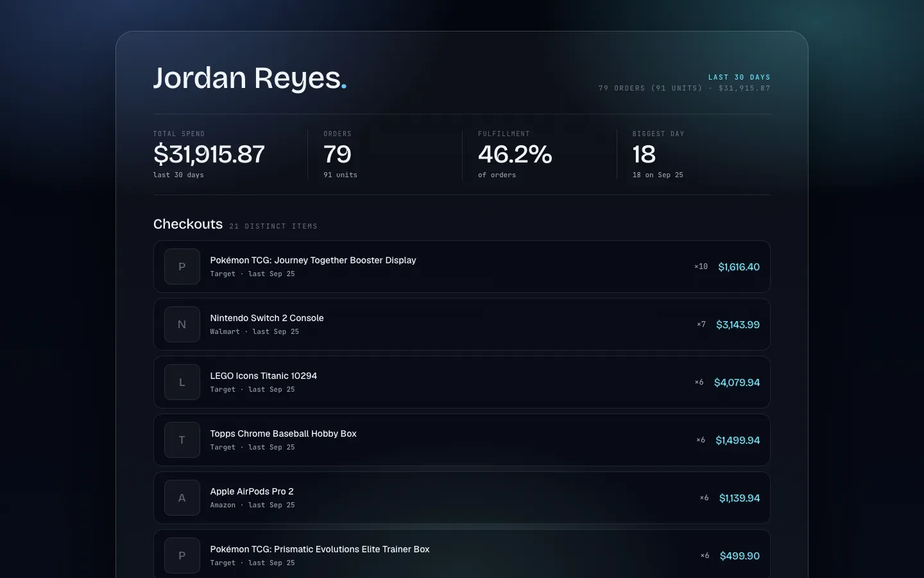924x578 pixels.
Task: Click the 46.2% fulfillment figure
Action: pos(515,154)
